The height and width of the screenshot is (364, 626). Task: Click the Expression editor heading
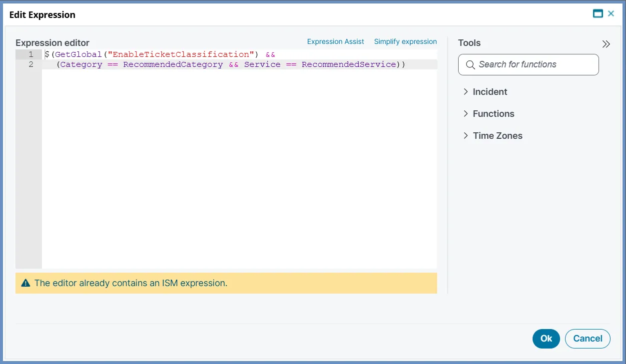click(52, 43)
